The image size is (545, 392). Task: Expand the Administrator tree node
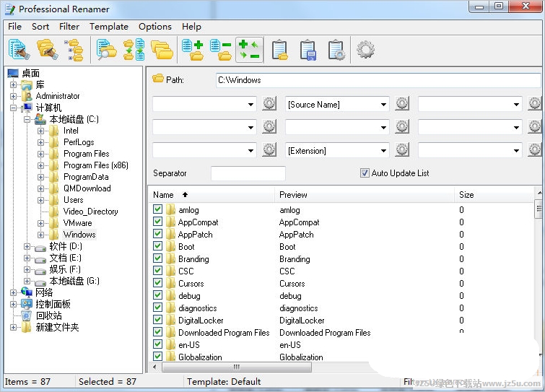click(13, 96)
